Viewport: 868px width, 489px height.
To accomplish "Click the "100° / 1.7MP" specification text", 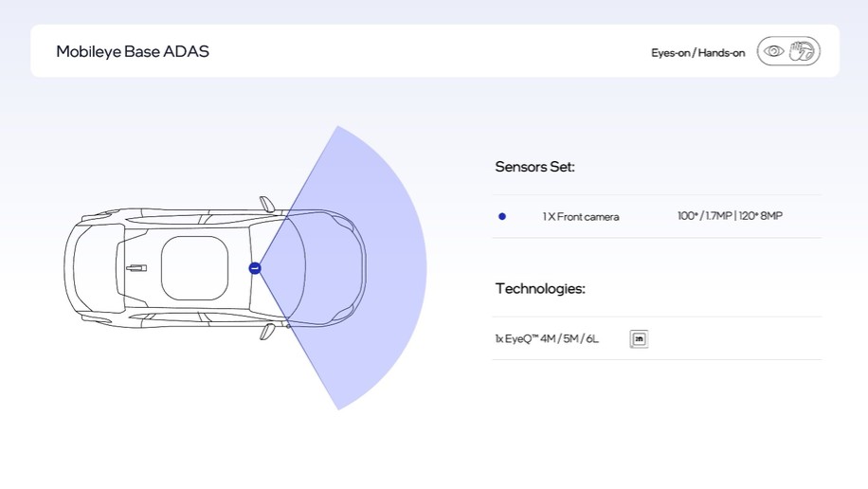I will pyautogui.click(x=704, y=216).
